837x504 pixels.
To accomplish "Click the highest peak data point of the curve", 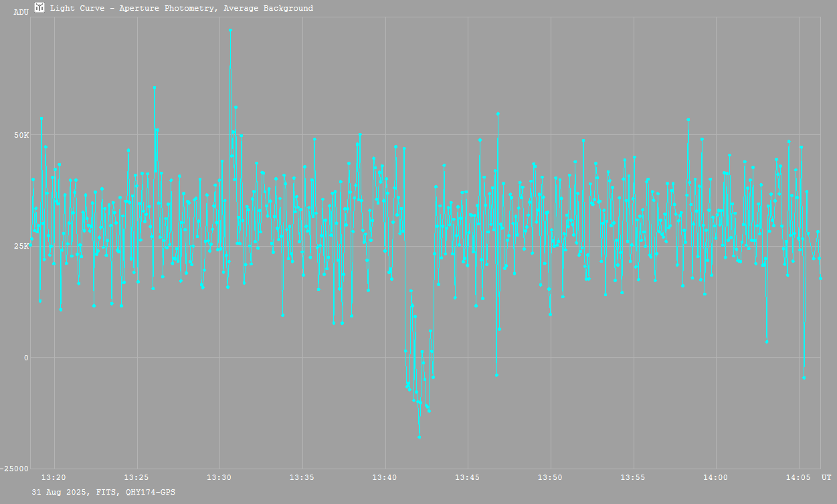I will click(x=230, y=30).
